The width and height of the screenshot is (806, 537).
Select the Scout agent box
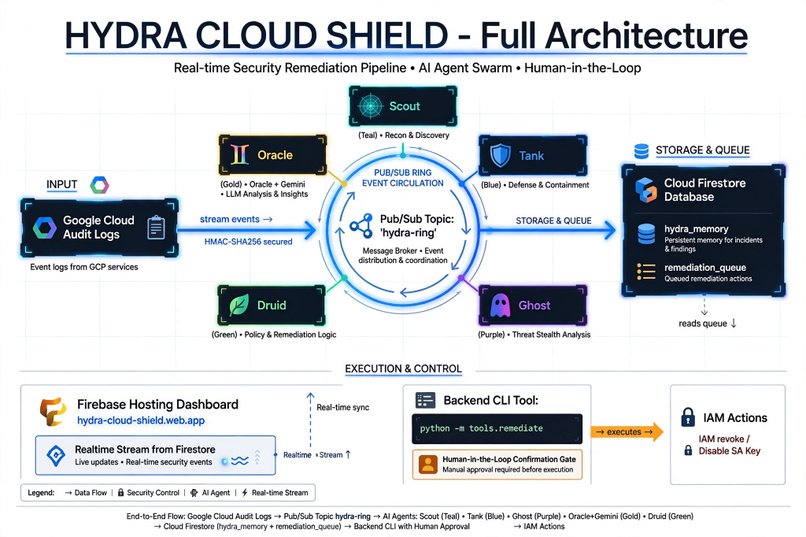tap(403, 106)
